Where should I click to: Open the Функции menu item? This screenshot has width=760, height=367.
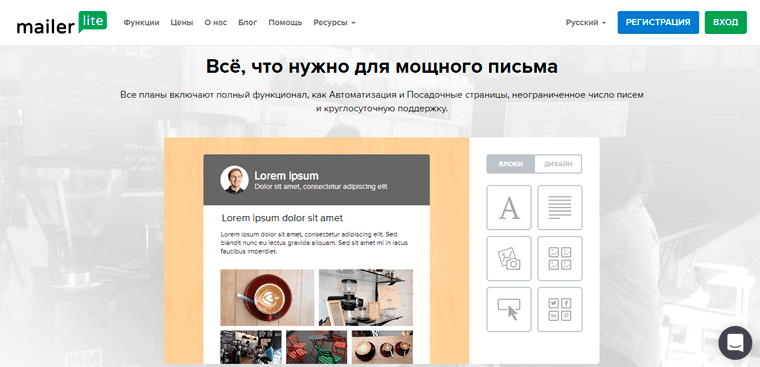point(141,22)
